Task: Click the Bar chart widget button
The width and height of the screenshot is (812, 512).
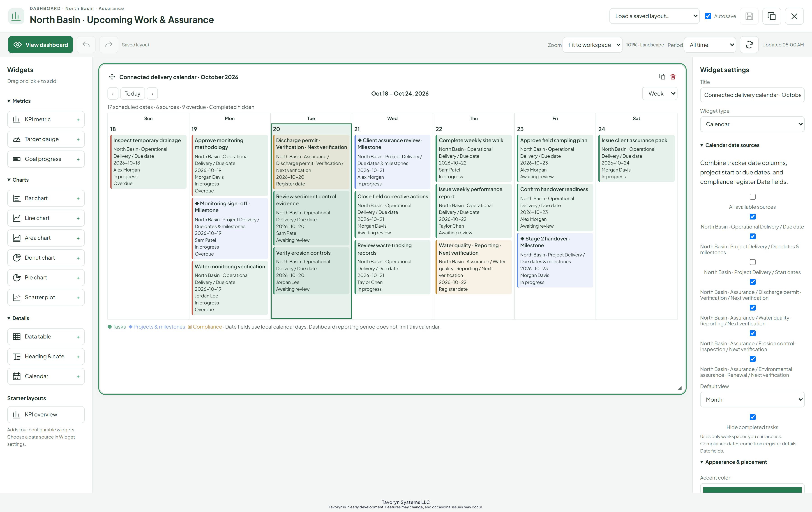Action: click(x=46, y=198)
